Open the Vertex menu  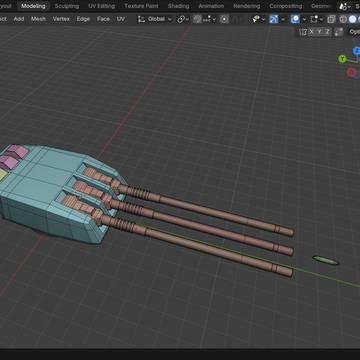coord(61,19)
